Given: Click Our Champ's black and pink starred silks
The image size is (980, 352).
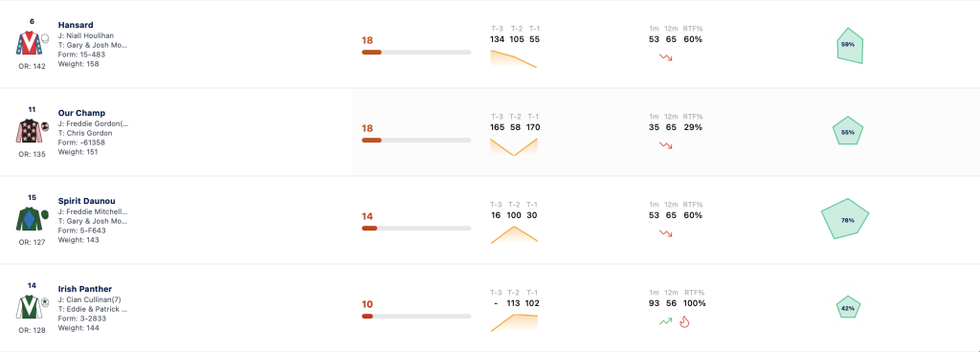Looking at the screenshot, I should click(x=28, y=131).
